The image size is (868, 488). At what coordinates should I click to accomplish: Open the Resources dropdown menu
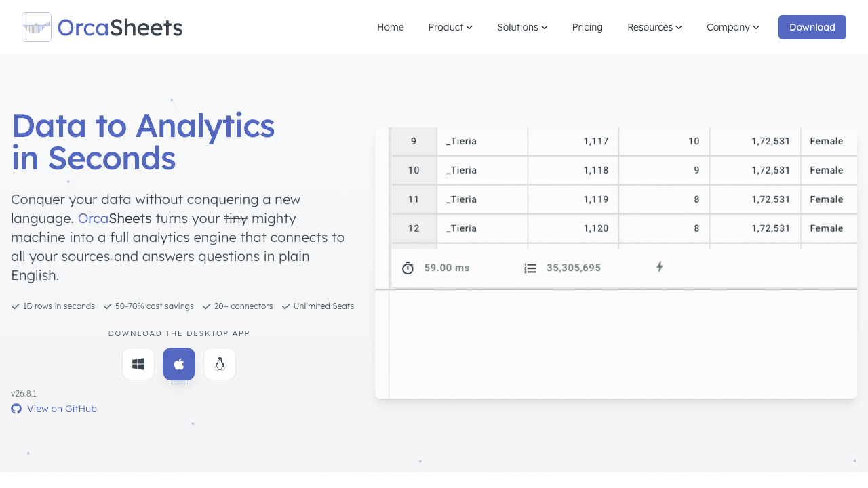[x=654, y=27]
